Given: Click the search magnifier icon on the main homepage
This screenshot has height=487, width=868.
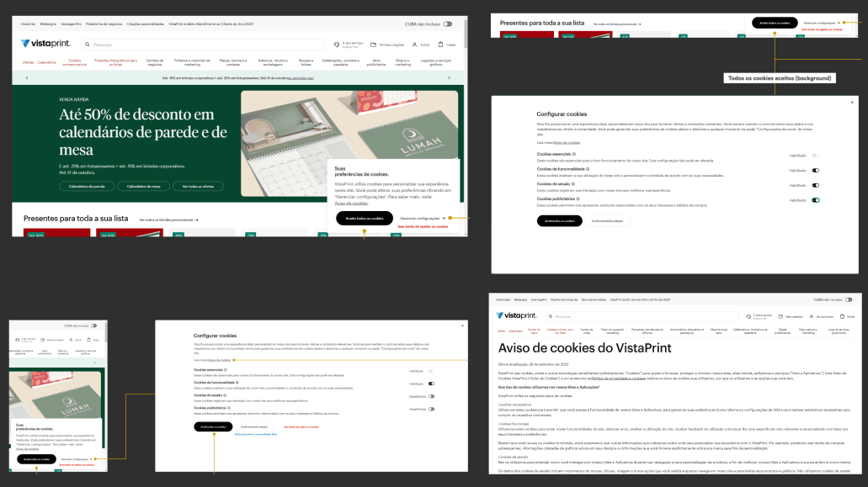Looking at the screenshot, I should click(87, 45).
